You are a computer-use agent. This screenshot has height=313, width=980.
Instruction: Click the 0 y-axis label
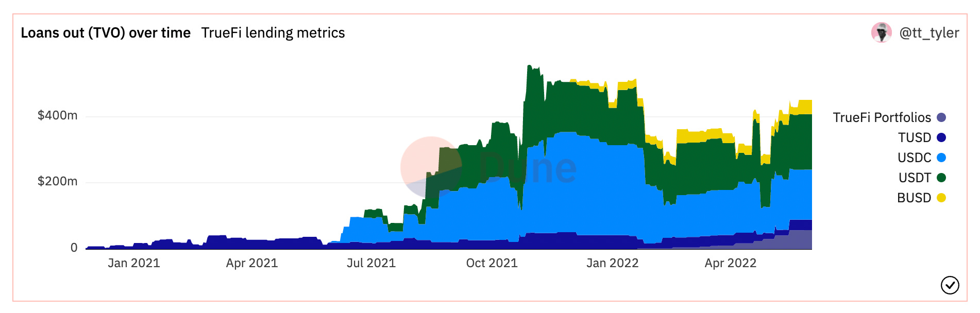tap(74, 248)
